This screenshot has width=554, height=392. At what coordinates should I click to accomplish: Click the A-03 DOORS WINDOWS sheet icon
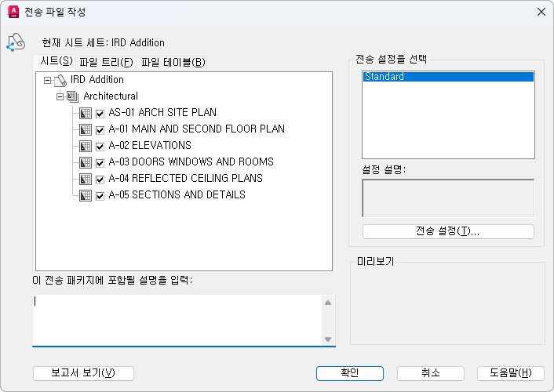tap(86, 162)
